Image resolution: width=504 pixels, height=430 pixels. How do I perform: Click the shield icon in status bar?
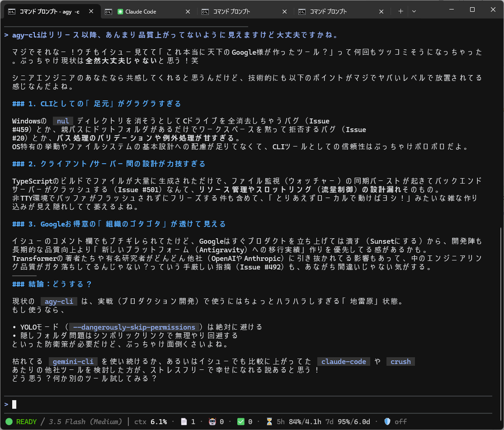(x=387, y=422)
